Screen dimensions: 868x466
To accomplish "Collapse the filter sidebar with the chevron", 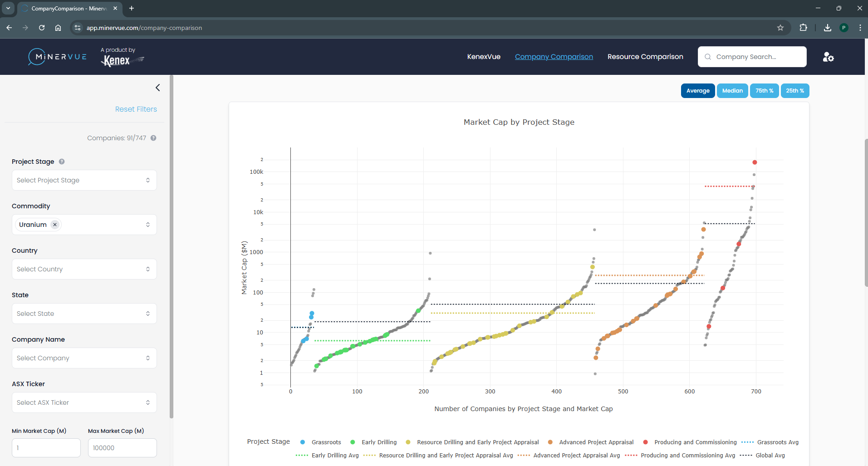I will tap(157, 88).
